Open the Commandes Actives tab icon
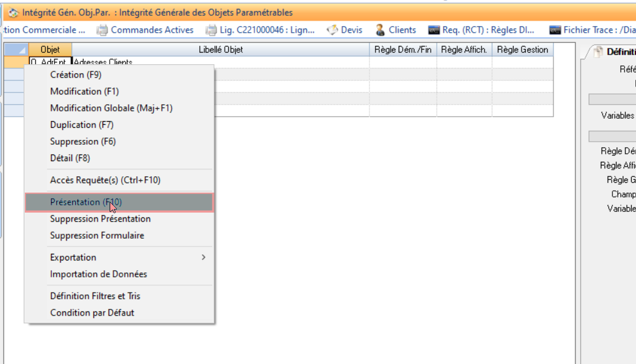The width and height of the screenshot is (636, 364). click(102, 30)
